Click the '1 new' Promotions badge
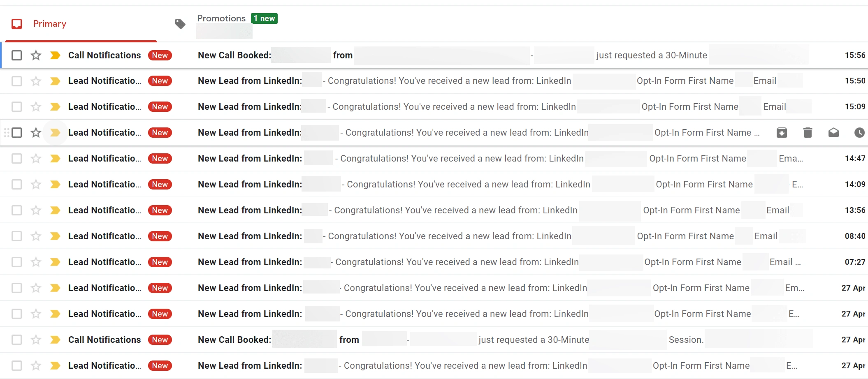Viewport: 868px width, 379px height. click(264, 18)
